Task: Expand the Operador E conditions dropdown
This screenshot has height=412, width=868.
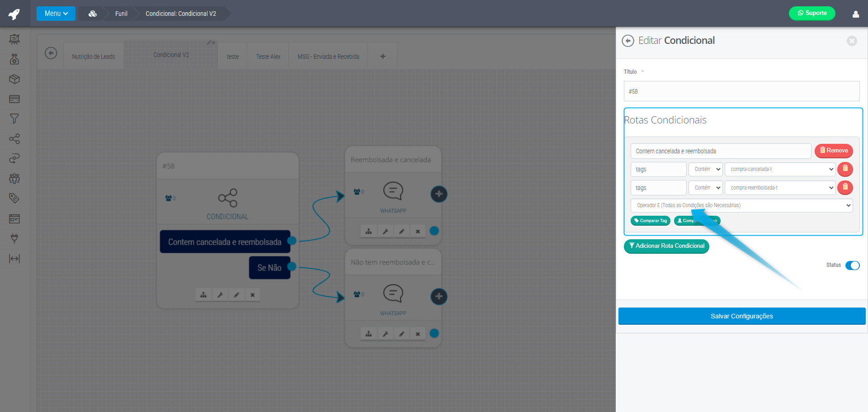Action: 741,205
